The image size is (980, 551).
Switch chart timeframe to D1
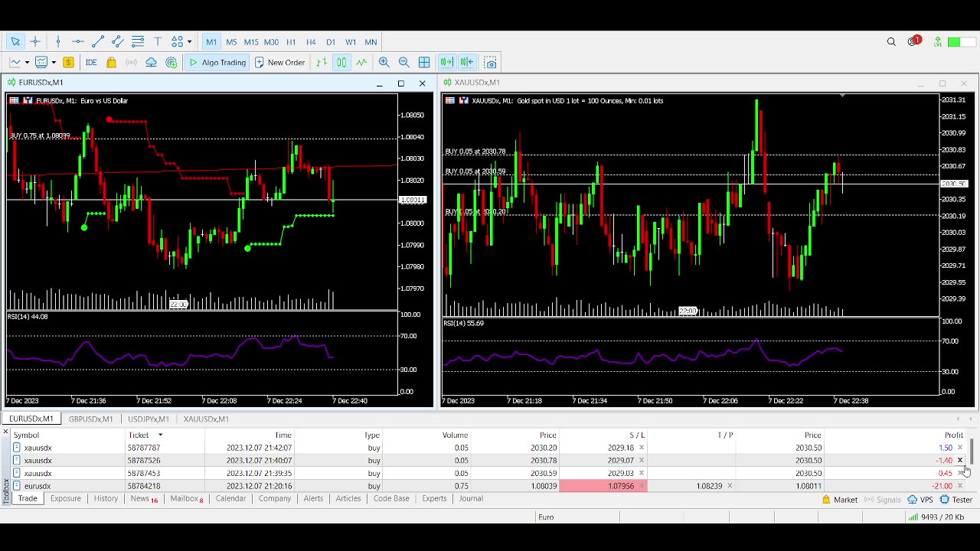[331, 42]
